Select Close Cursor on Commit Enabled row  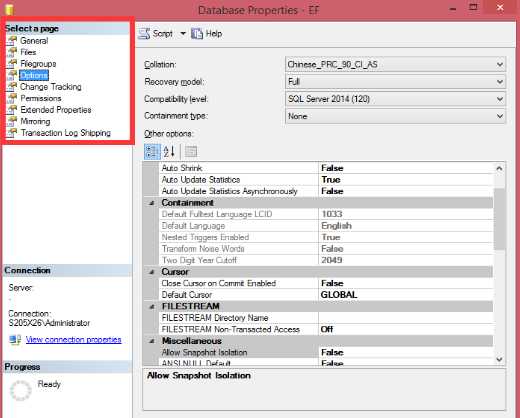point(326,283)
